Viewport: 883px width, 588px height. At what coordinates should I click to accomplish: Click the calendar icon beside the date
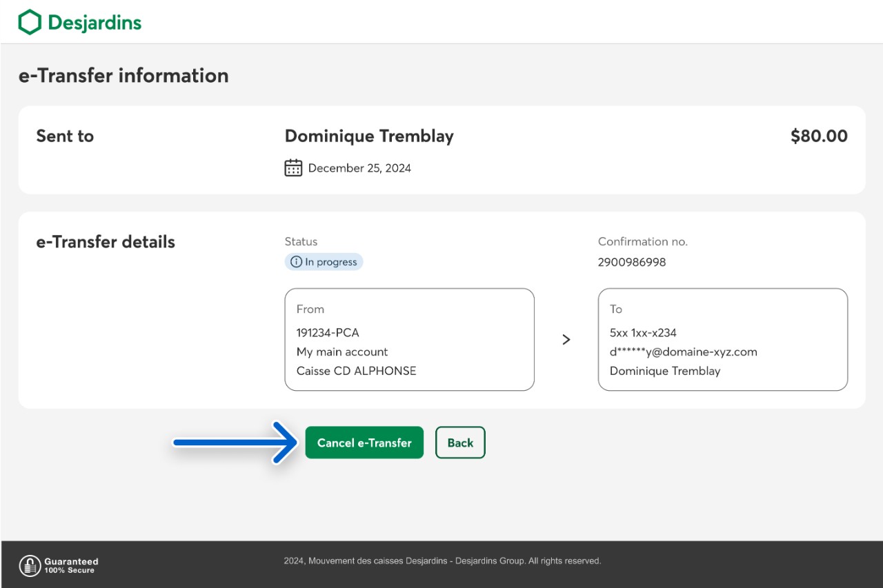coord(293,168)
